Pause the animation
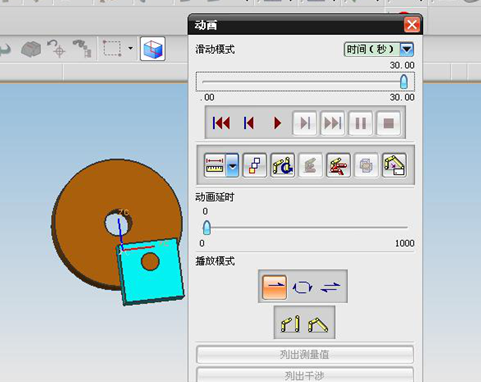This screenshot has height=382, width=481. point(360,123)
